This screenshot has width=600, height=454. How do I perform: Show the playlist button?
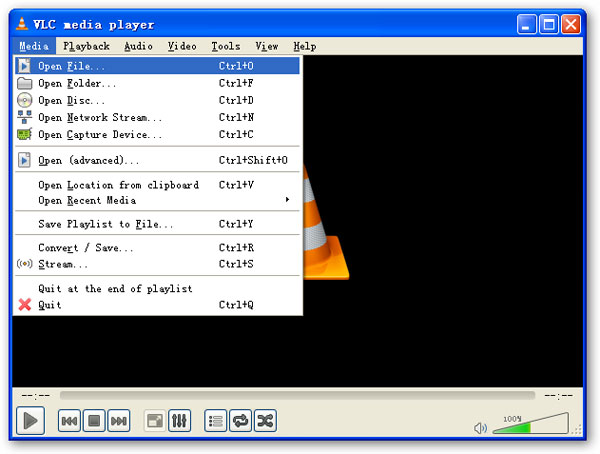pos(215,421)
